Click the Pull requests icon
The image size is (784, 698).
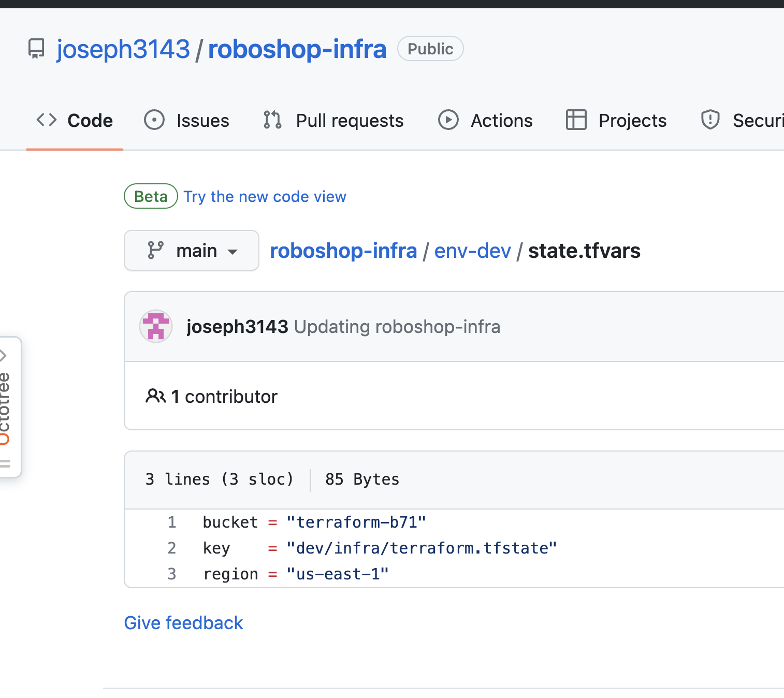click(x=271, y=120)
